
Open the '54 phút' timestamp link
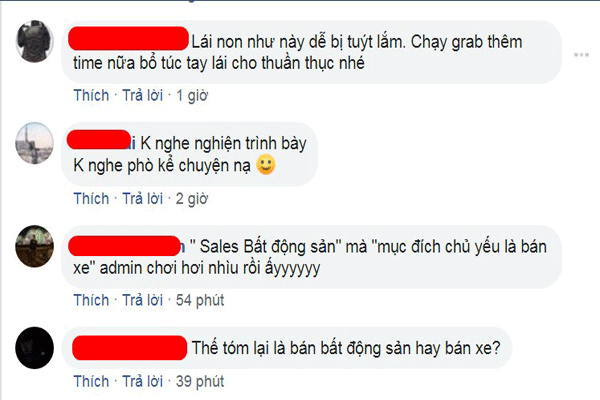tap(200, 300)
